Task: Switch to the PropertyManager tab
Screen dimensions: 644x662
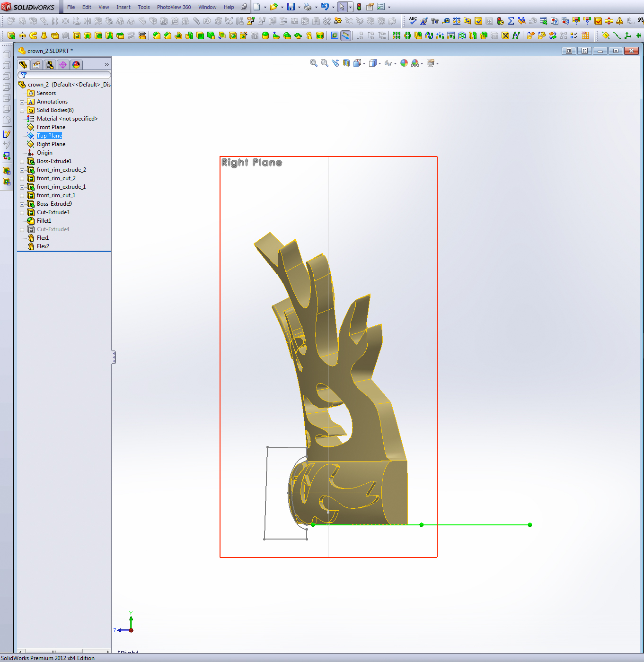Action: (x=36, y=65)
